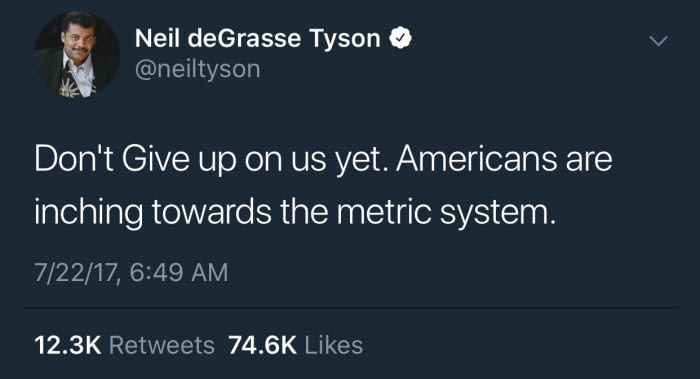Click the word "Neil" in the display name
The width and height of the screenshot is (700, 379).
pos(157,38)
